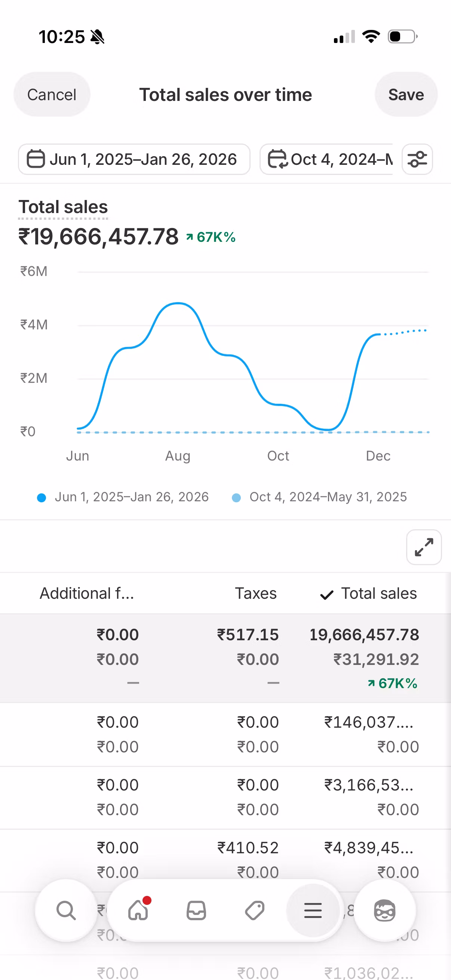Open the filter sliders icon

click(x=417, y=159)
